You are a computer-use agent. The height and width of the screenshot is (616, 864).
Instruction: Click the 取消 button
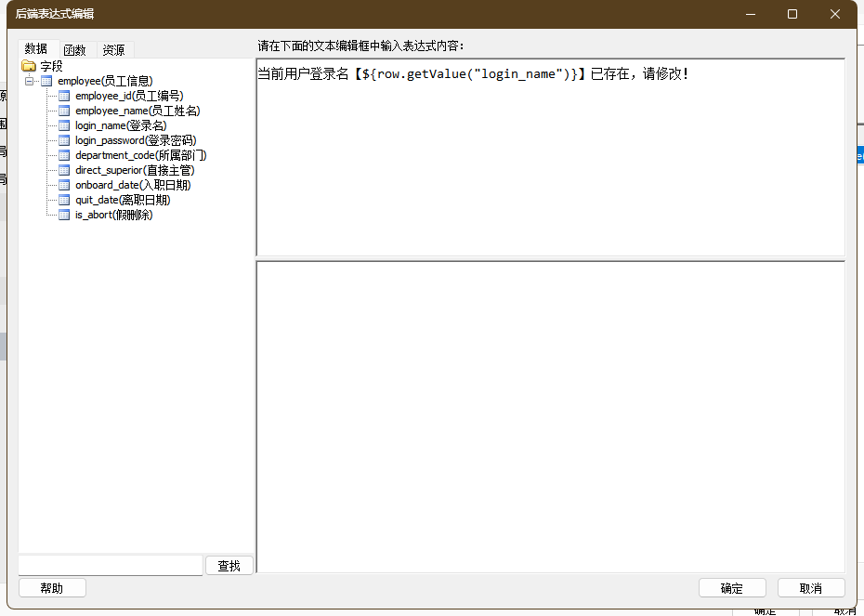tap(811, 588)
